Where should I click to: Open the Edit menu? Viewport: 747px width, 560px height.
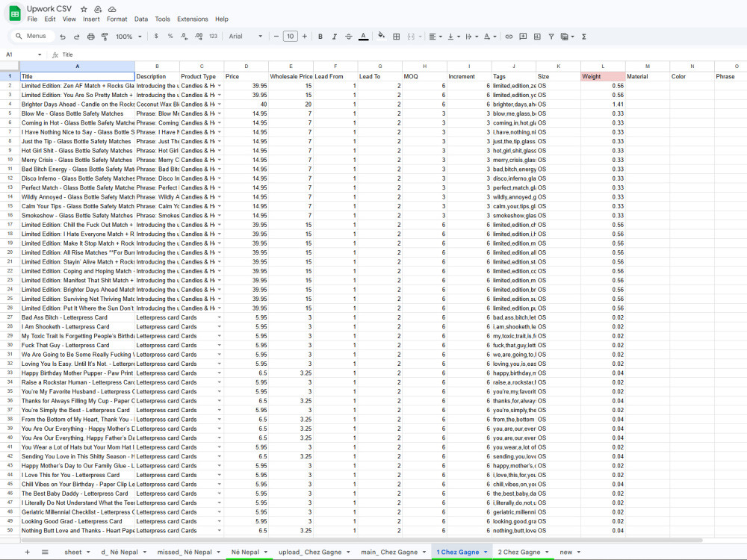[50, 19]
